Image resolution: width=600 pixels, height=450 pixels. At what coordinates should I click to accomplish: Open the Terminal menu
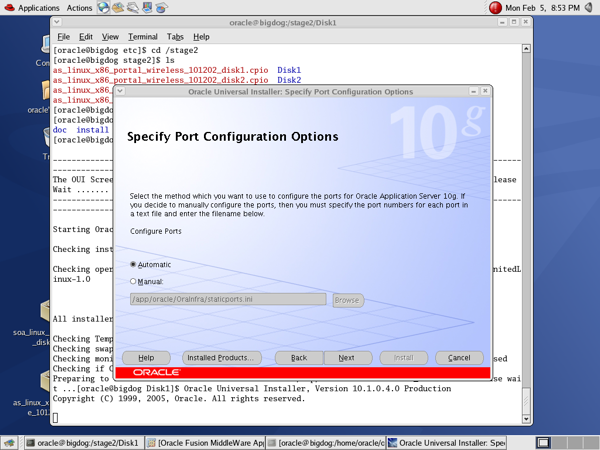pos(143,37)
